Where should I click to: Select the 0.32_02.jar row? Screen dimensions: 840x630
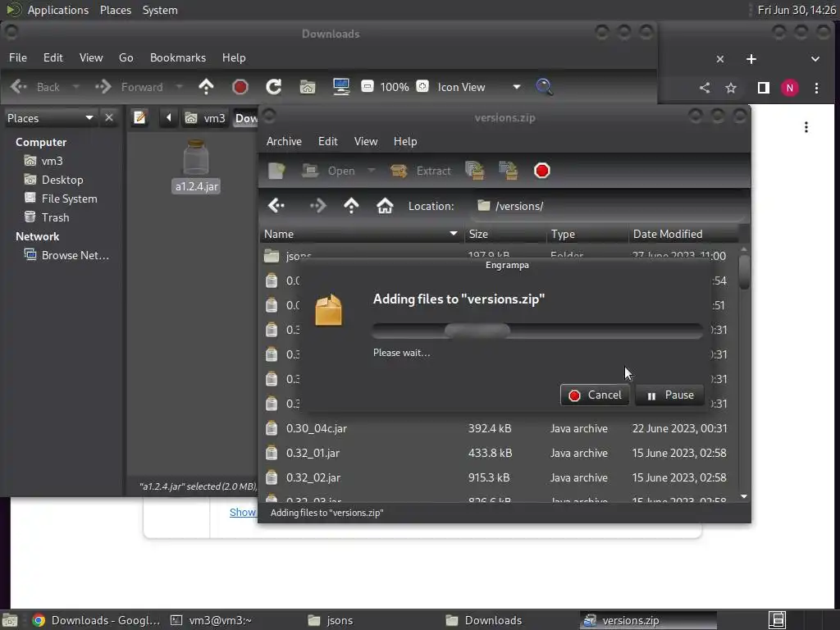(x=498, y=478)
